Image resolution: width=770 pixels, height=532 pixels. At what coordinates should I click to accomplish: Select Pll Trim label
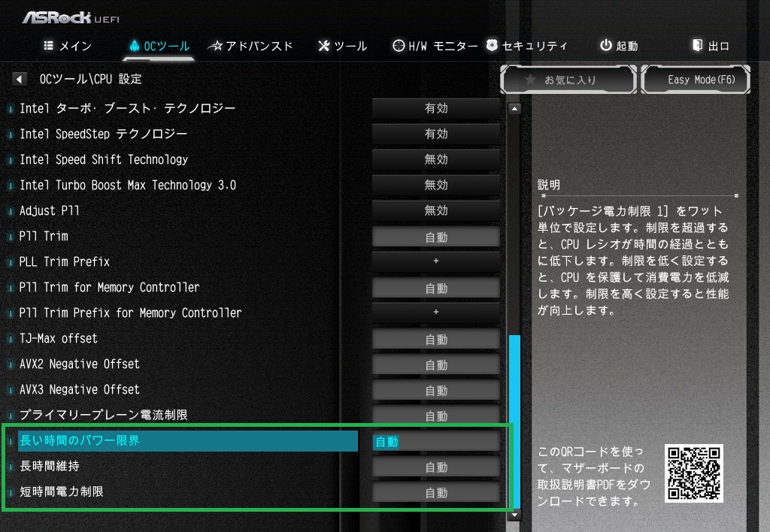[44, 236]
